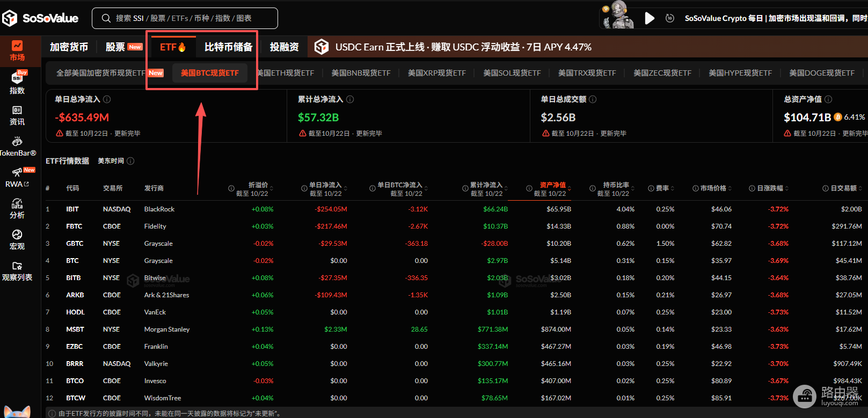Open 观察列表 watchlist in the sidebar
Image resolution: width=868 pixels, height=418 pixels.
[x=17, y=272]
